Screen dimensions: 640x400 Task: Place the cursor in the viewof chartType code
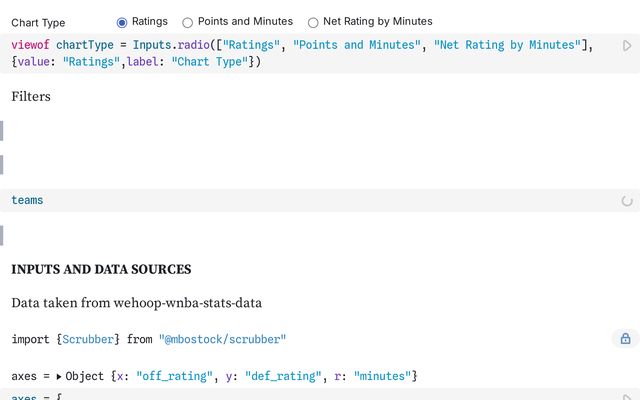pyautogui.click(x=302, y=53)
